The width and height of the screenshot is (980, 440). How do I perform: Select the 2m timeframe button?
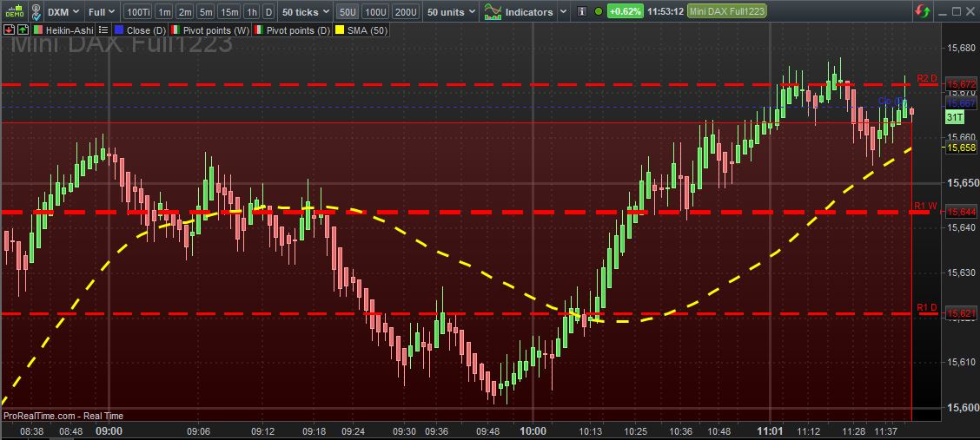[185, 11]
